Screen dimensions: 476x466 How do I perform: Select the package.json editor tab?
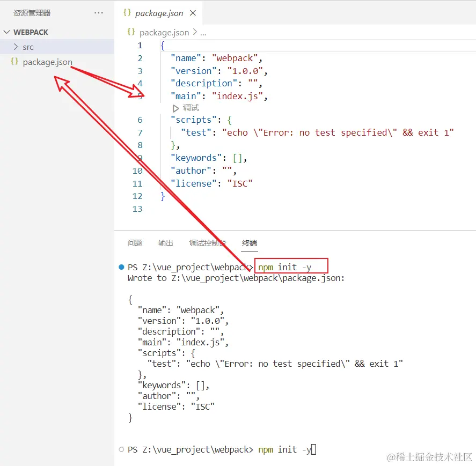(159, 13)
